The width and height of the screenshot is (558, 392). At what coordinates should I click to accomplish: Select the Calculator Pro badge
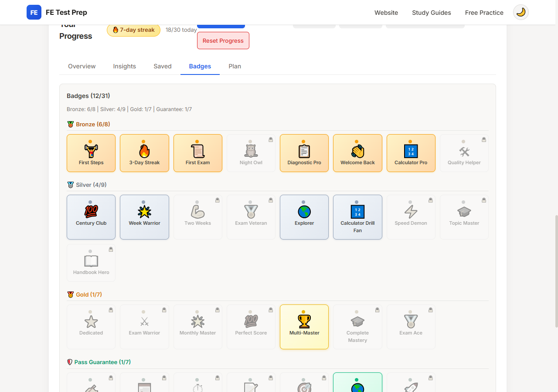(x=411, y=153)
